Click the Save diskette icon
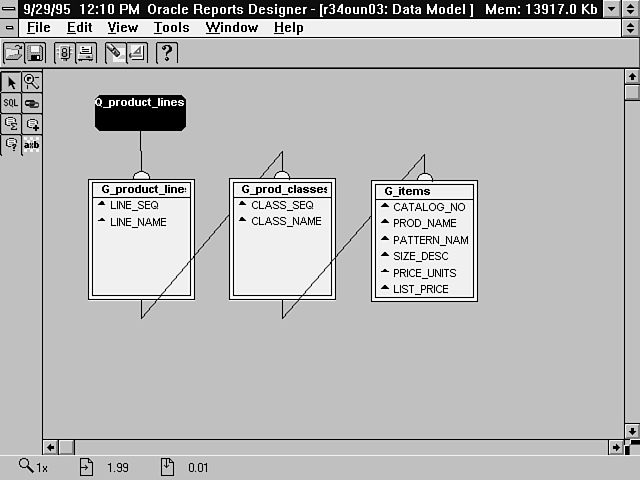Screen dimensions: 640x480 pos(35,53)
